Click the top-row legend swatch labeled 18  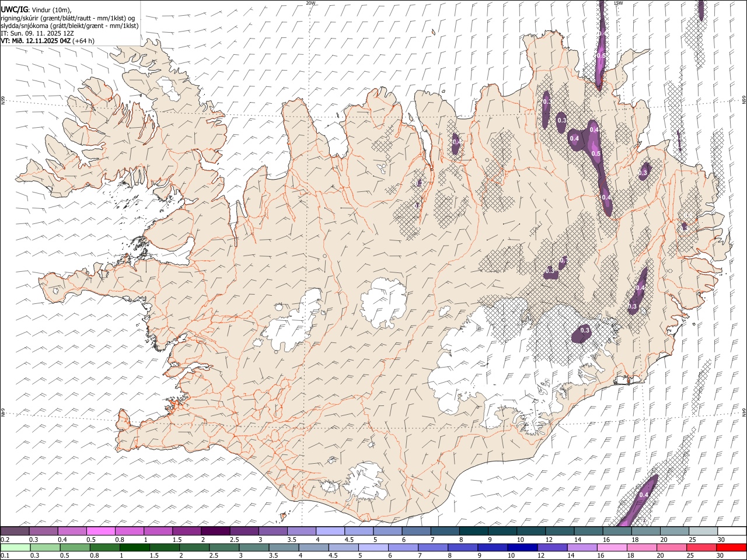[x=645, y=531]
